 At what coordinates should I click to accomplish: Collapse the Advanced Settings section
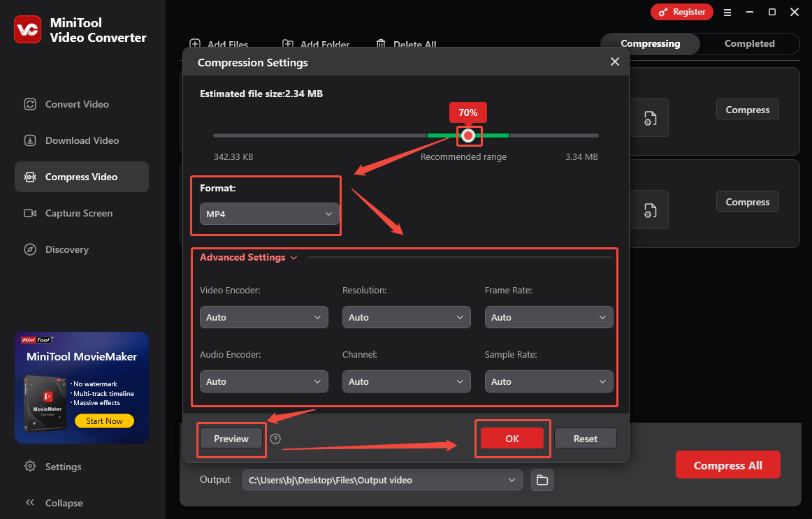point(293,257)
